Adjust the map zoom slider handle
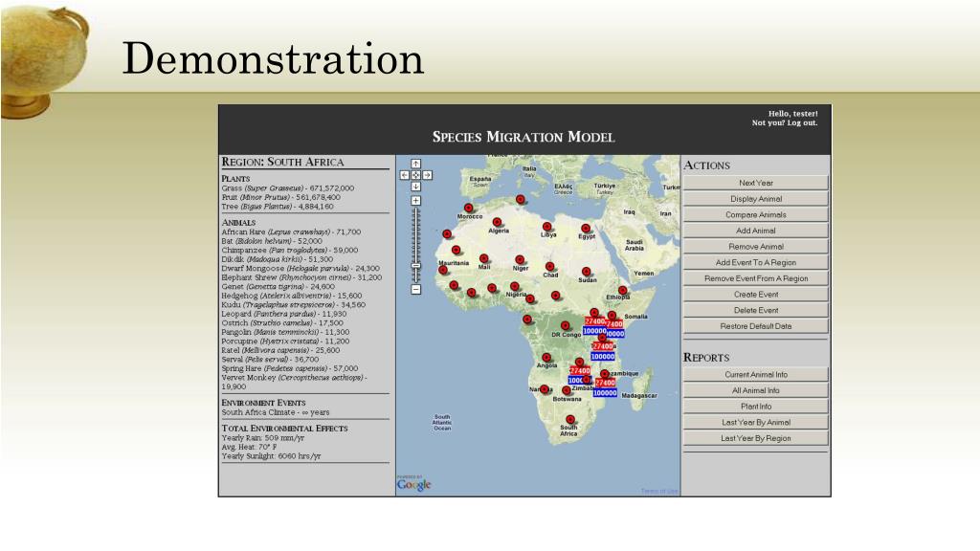Screen dimensions: 980x551 click(415, 266)
